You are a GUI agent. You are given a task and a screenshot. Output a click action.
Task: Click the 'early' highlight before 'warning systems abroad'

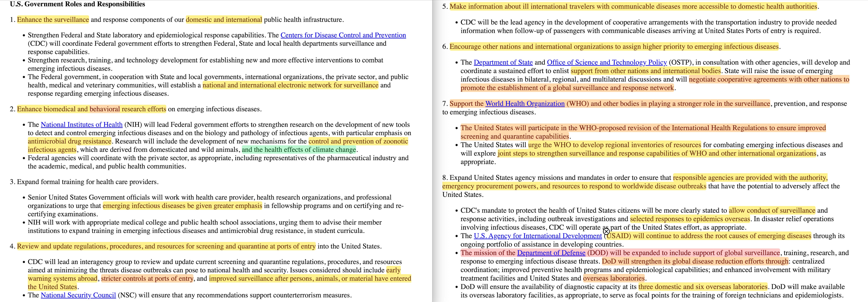pyautogui.click(x=394, y=270)
